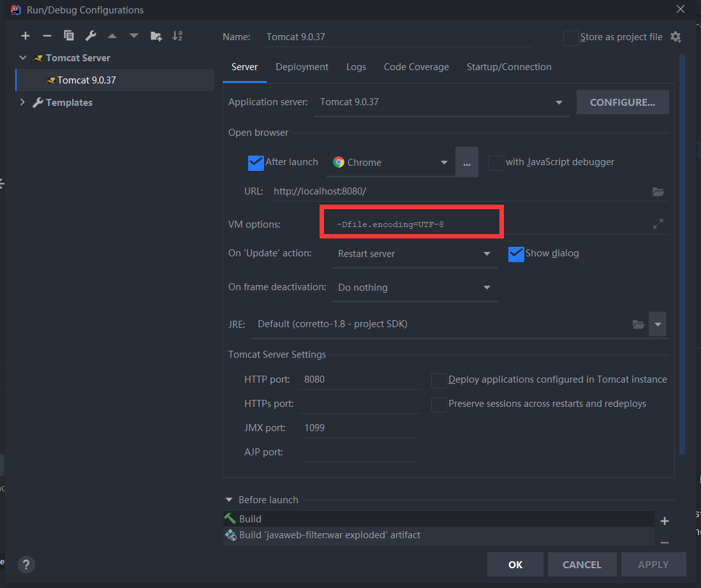
Task: Enable with JavaScript debugger
Action: (x=496, y=163)
